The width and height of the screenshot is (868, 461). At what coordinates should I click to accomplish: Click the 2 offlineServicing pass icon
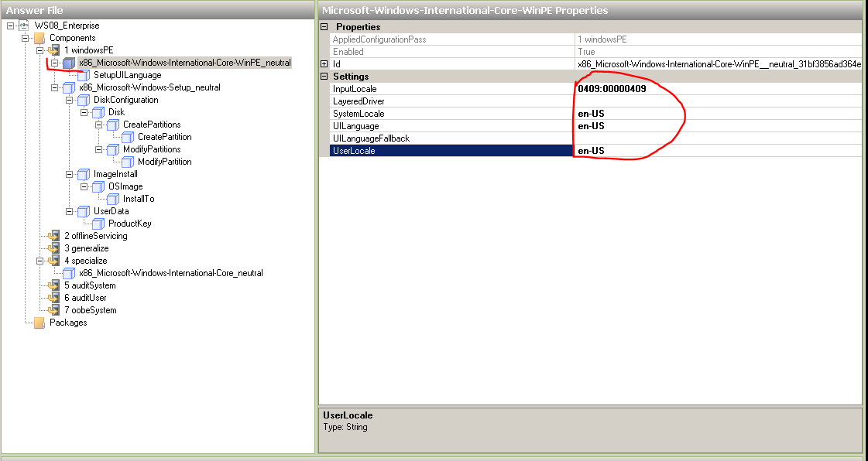[x=53, y=236]
